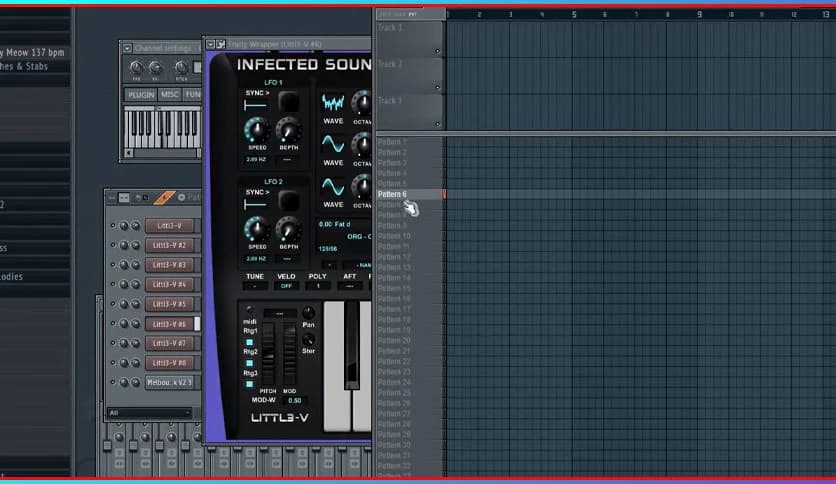Click the middle oscillator OCTAVE knob

[x=362, y=144]
